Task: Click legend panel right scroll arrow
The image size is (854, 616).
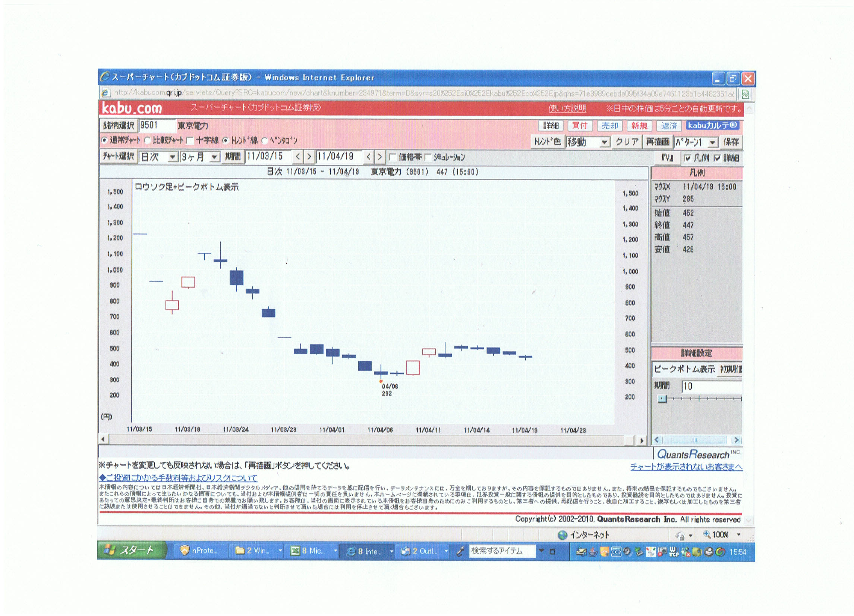Action: tap(736, 440)
